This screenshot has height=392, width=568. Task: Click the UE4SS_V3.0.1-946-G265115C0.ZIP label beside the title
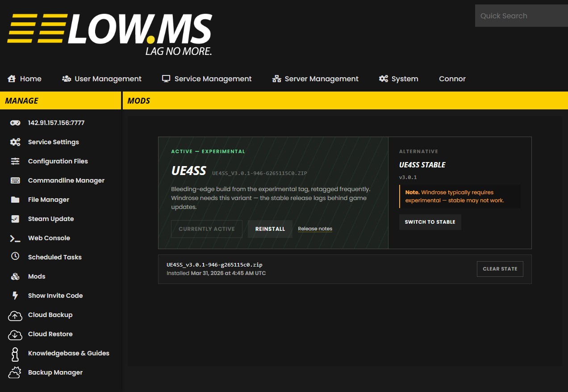(x=259, y=173)
